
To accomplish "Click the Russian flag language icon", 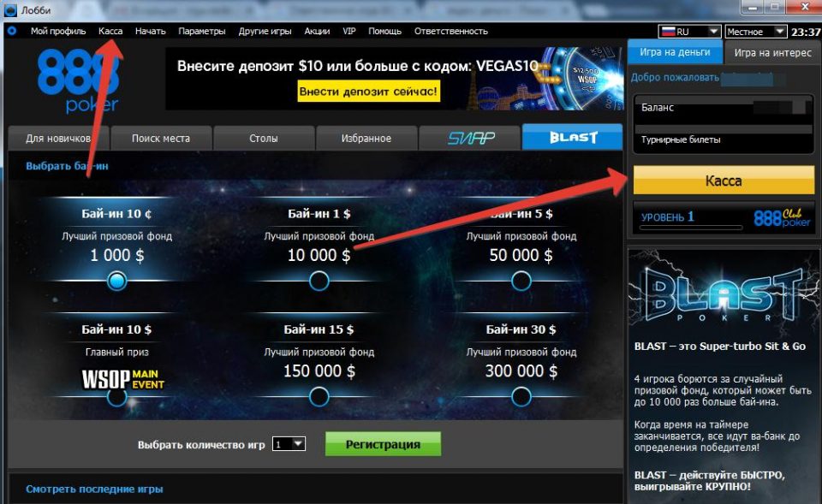I will point(668,32).
